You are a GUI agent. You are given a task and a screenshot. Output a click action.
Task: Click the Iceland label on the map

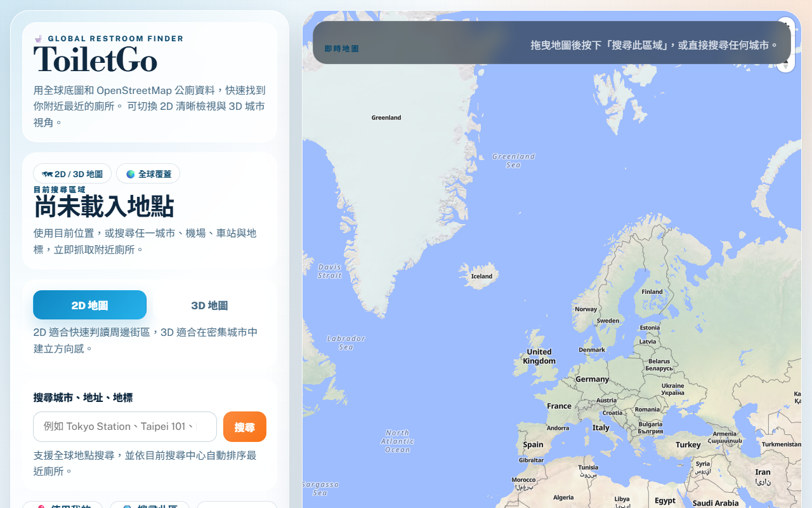(481, 276)
